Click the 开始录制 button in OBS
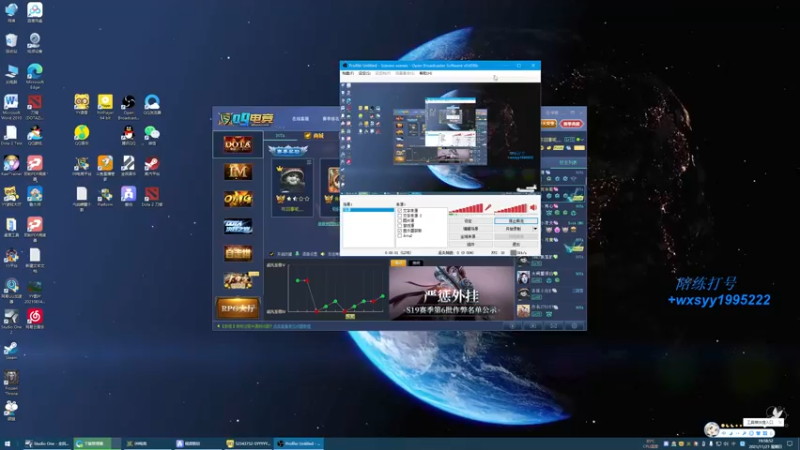This screenshot has height=450, width=800. pos(513,229)
